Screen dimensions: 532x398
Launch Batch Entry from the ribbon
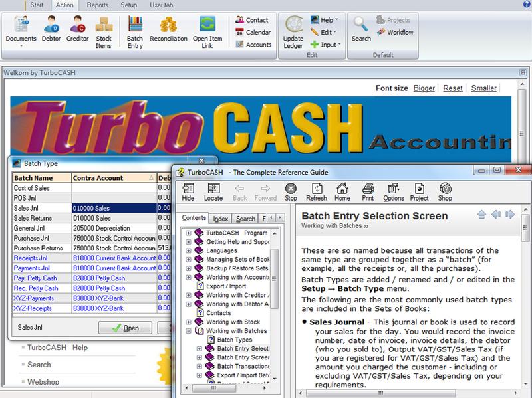pos(135,32)
